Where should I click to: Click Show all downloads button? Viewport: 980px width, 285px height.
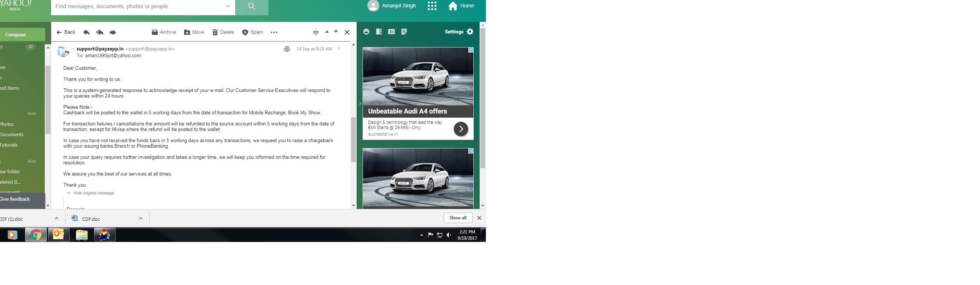(x=458, y=218)
